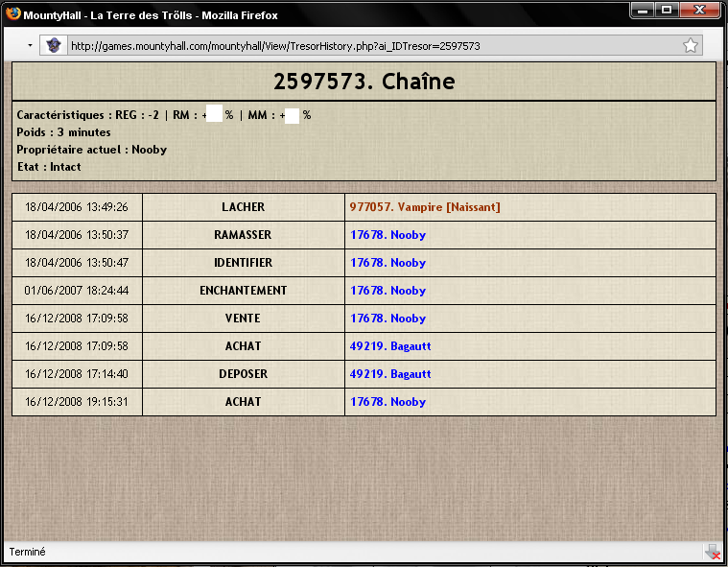
Task: Click the bookmark star in the address bar
Action: point(690,45)
